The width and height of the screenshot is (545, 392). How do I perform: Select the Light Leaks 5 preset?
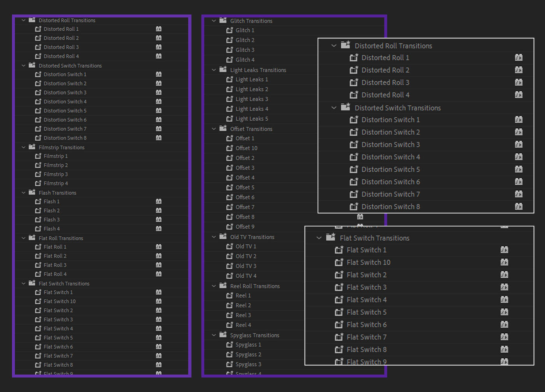coord(252,119)
